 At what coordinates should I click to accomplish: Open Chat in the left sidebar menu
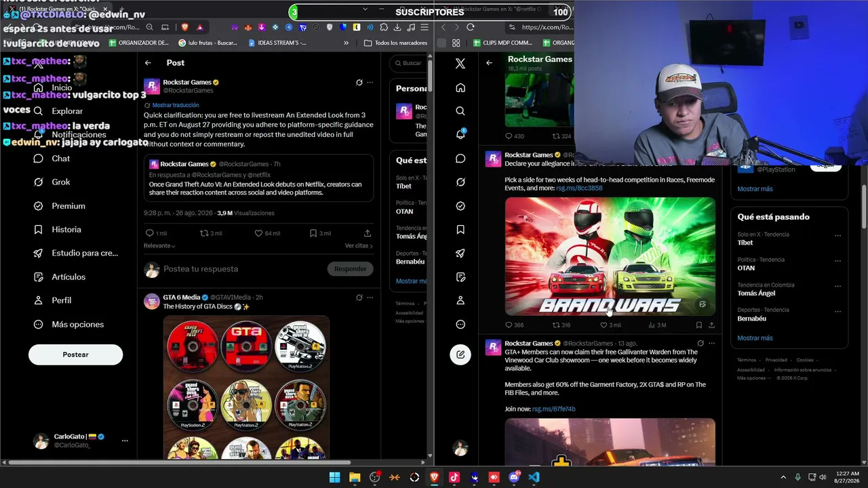pyautogui.click(x=52, y=159)
